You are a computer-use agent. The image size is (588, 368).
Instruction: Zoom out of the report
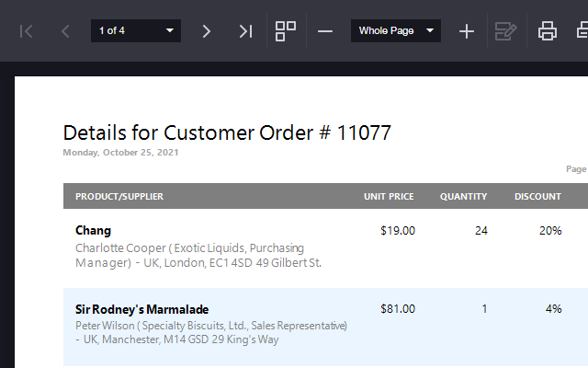[x=325, y=31]
